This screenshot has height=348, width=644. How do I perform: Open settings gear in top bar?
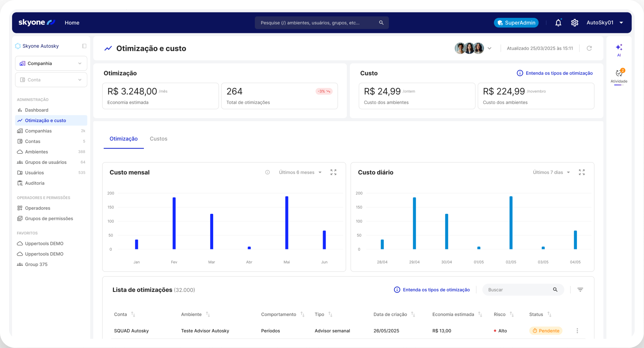[574, 23]
